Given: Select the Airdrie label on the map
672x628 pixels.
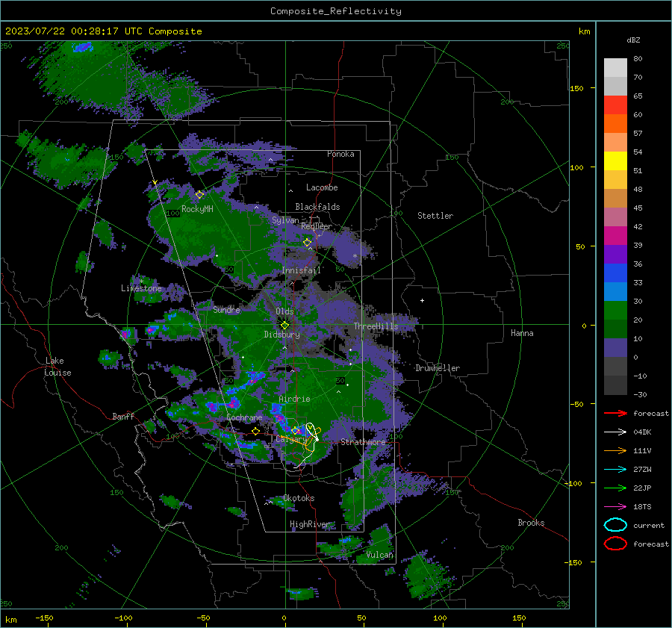Looking at the screenshot, I should click(294, 399).
